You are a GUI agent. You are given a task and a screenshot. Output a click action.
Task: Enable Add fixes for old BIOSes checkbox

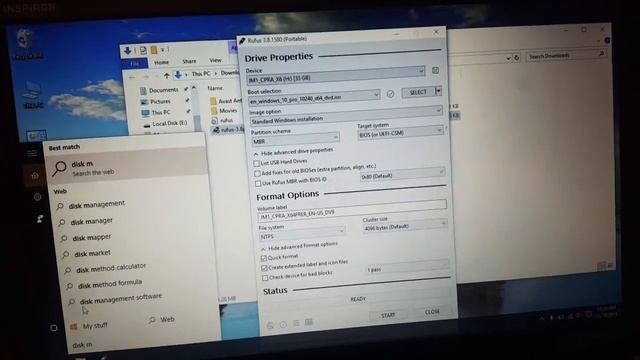click(x=257, y=173)
